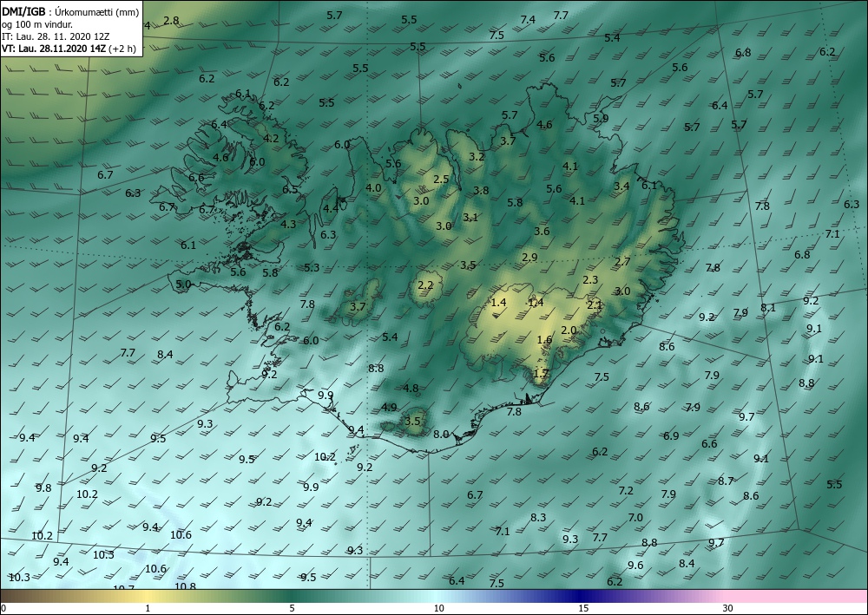This screenshot has width=868, height=615.
Task: Click the '10' label under the color scale
Action: click(x=438, y=608)
